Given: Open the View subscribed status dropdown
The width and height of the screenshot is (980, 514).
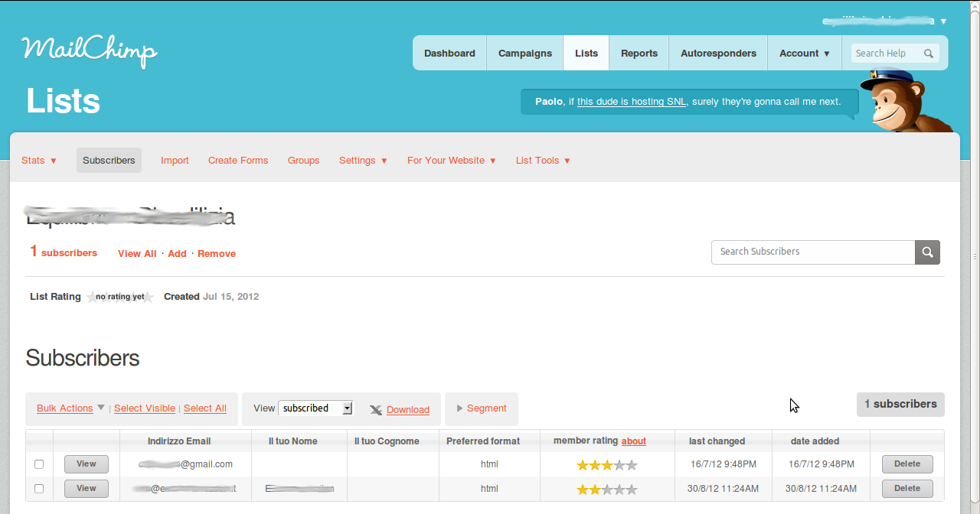Looking at the screenshot, I should [315, 408].
